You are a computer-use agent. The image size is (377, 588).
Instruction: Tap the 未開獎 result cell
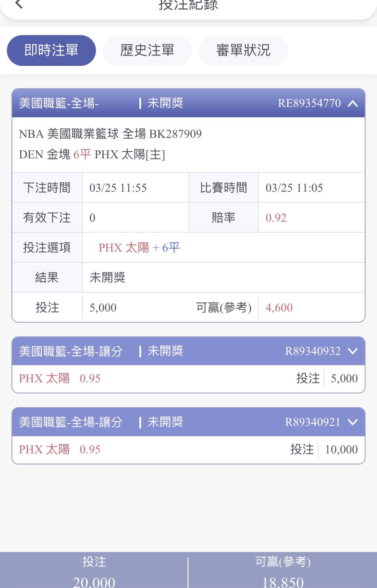coord(108,278)
